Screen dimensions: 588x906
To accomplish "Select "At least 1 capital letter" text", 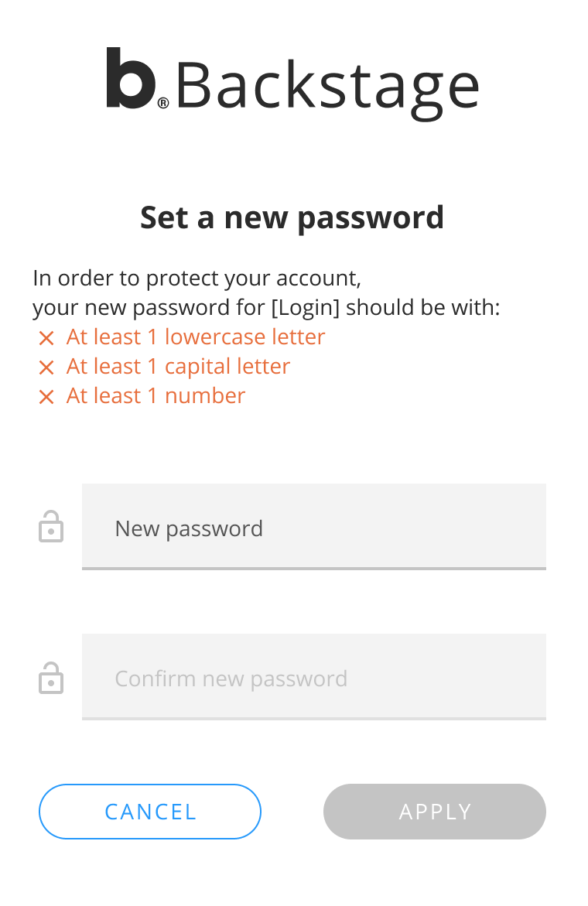I will (178, 367).
